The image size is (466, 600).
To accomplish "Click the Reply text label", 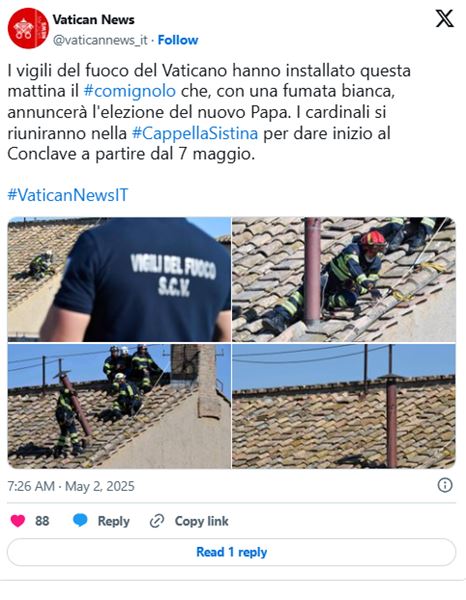I will 114,521.
